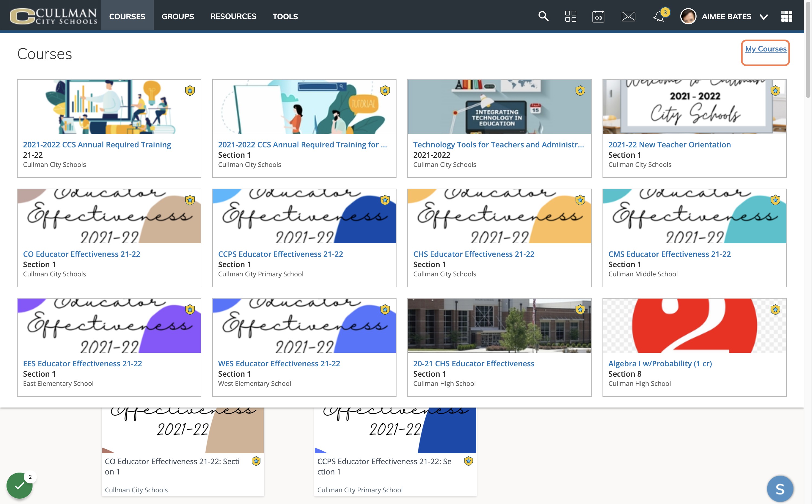Open the Courses menu
The height and width of the screenshot is (504, 812).
click(127, 16)
